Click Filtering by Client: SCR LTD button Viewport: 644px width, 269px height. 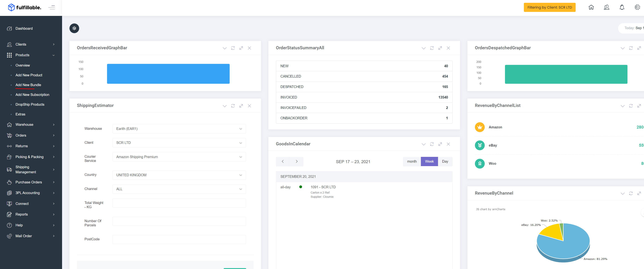coord(550,7)
